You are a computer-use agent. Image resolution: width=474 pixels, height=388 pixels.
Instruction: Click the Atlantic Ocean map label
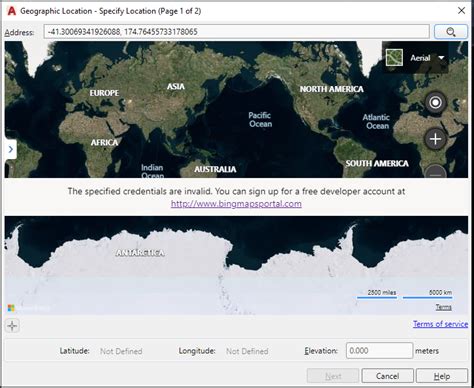[377, 122]
